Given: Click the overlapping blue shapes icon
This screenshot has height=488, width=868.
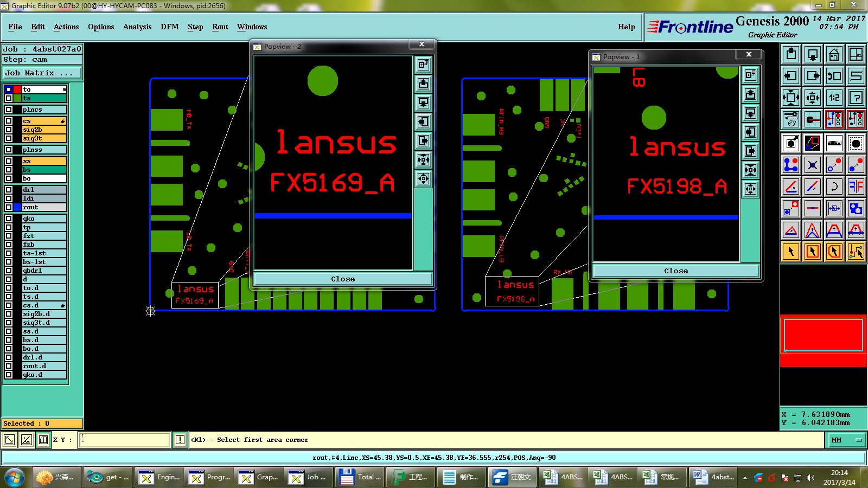Looking at the screenshot, I should click(x=856, y=208).
